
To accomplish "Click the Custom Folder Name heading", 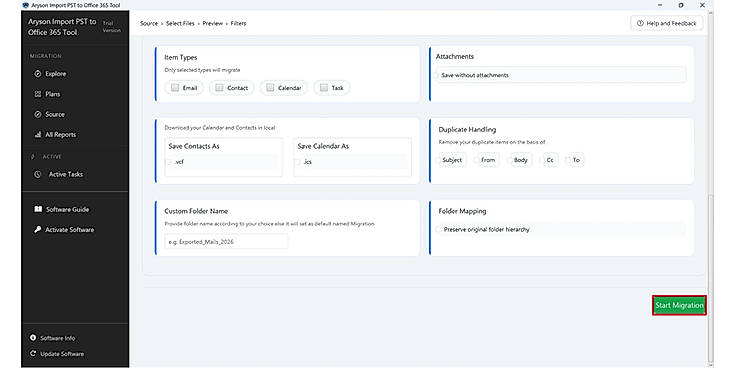I will point(196,211).
